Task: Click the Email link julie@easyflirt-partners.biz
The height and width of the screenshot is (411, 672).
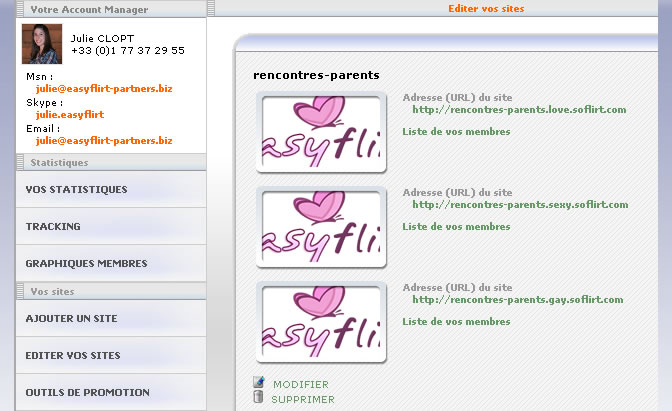Action: [x=104, y=141]
